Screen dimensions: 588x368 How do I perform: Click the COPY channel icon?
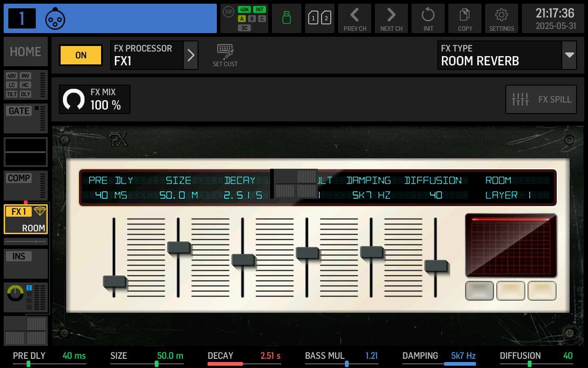[464, 18]
